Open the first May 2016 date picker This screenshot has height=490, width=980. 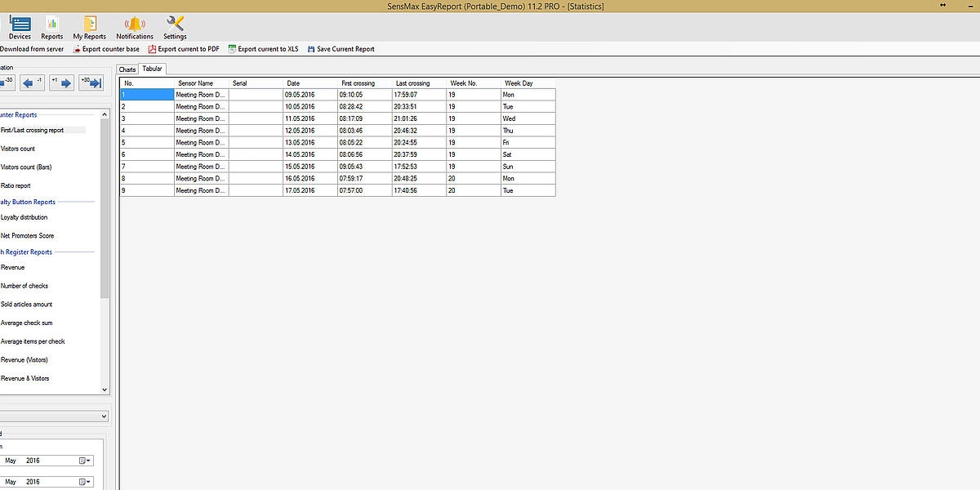coord(85,461)
